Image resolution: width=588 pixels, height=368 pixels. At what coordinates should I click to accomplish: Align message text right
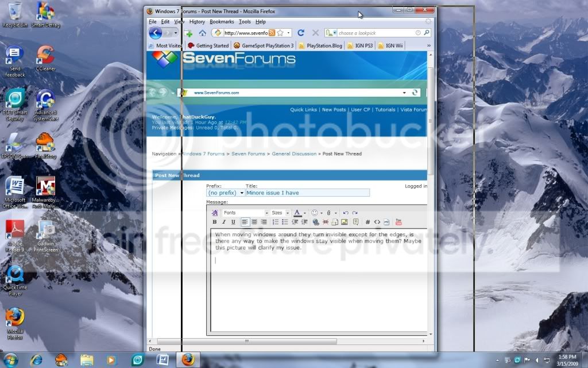click(264, 222)
